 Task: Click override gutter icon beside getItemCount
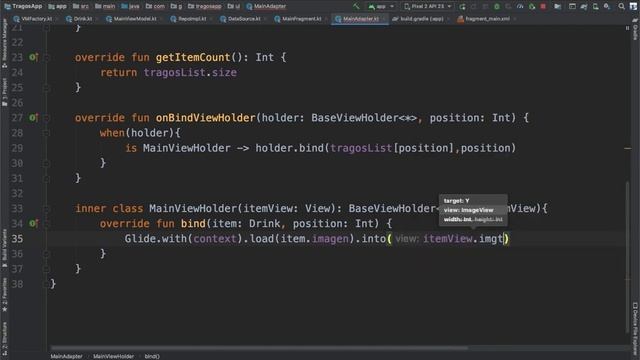(x=33, y=57)
